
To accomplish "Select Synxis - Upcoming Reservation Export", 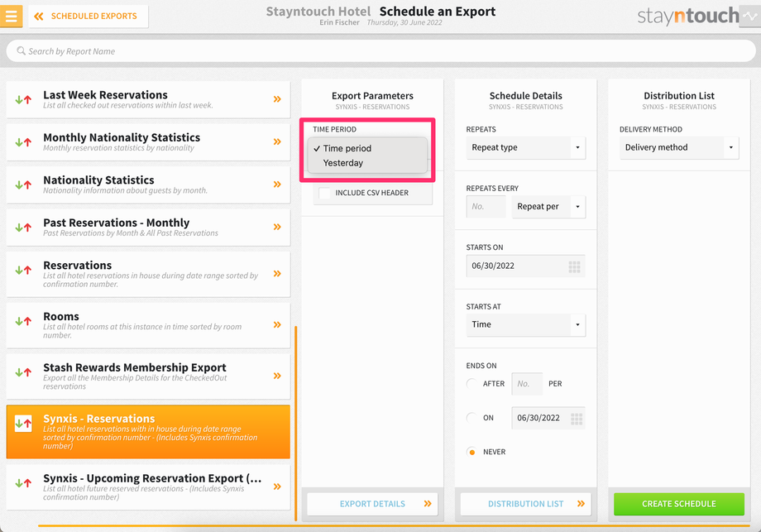I will [x=148, y=486].
